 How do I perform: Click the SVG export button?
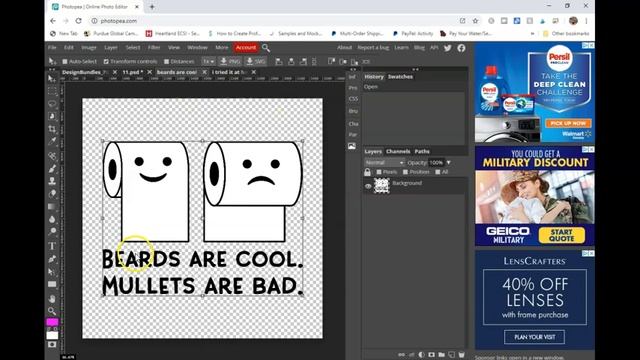coord(256,61)
